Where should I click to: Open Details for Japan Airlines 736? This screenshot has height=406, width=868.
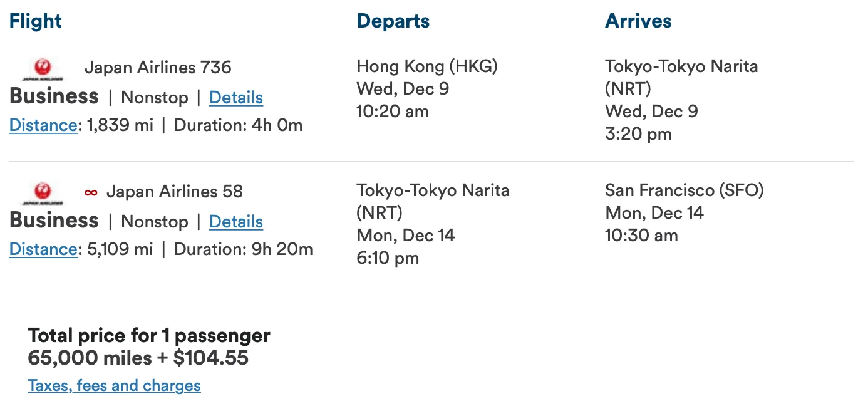pos(236,98)
